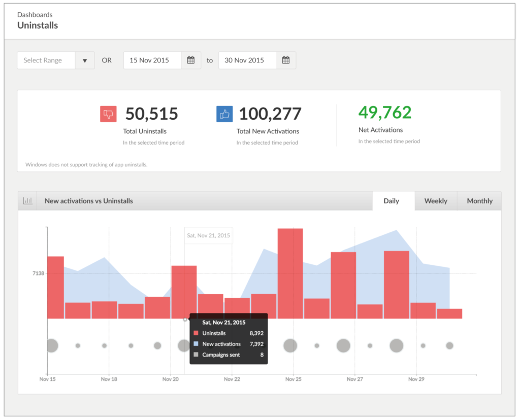Switch to the Weekly chart view
The height and width of the screenshot is (420, 520).
(436, 201)
